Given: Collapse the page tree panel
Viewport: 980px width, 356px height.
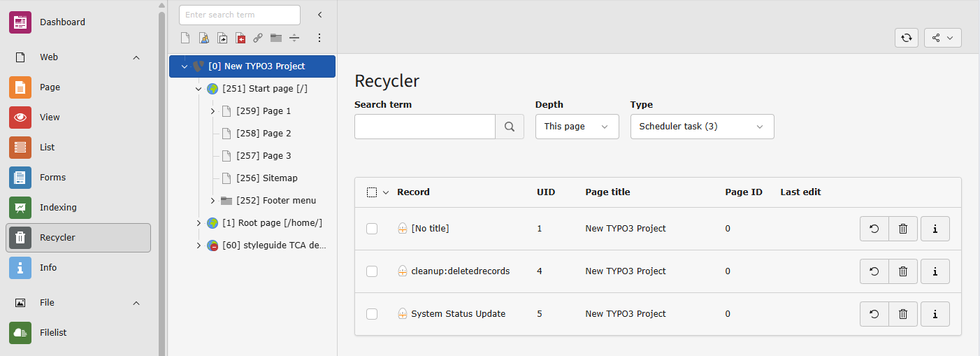Looking at the screenshot, I should [x=320, y=15].
